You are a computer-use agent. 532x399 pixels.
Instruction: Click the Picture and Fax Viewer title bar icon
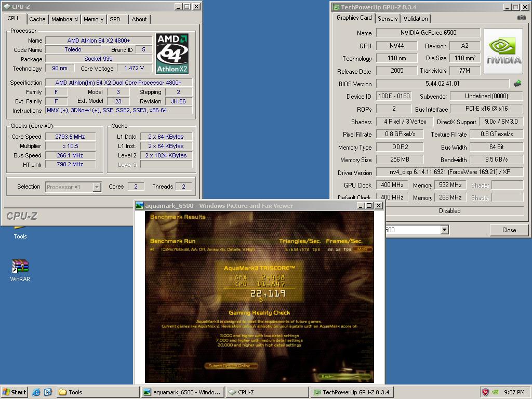(139, 206)
